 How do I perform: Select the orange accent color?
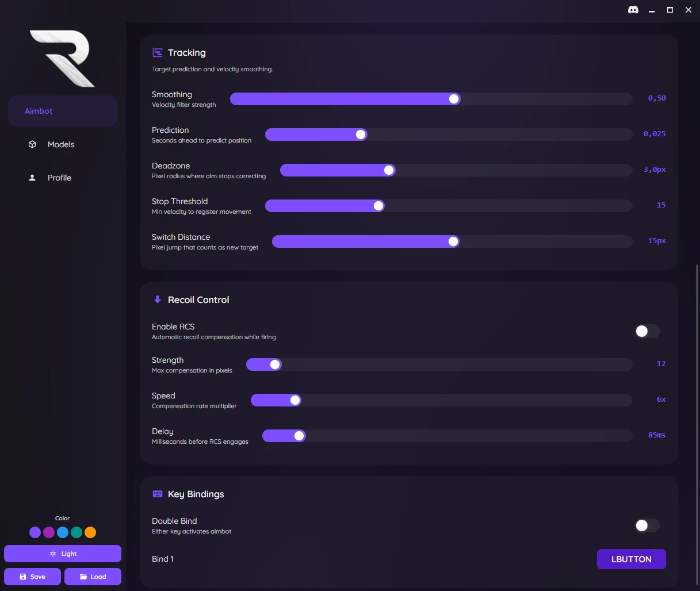click(x=90, y=532)
